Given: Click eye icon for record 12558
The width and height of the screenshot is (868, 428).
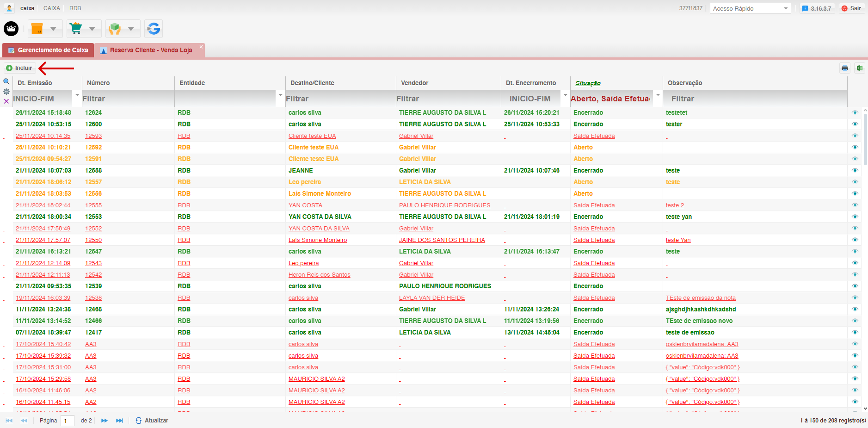Looking at the screenshot, I should coord(855,170).
